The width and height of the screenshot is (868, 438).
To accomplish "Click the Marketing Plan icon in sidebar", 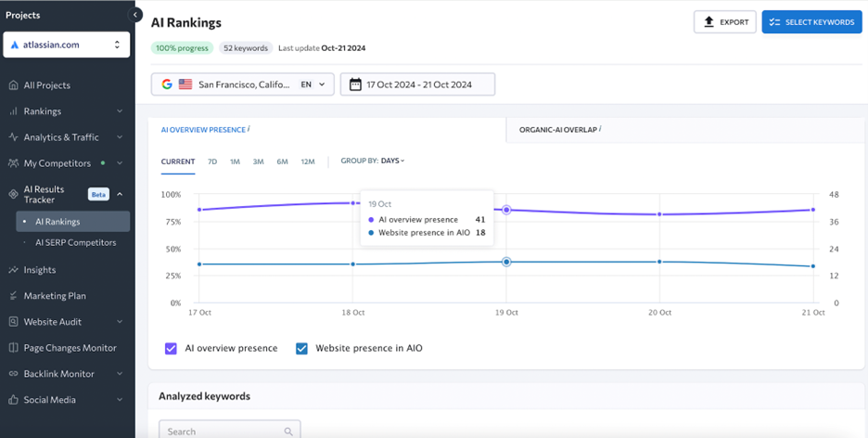I will pos(13,296).
